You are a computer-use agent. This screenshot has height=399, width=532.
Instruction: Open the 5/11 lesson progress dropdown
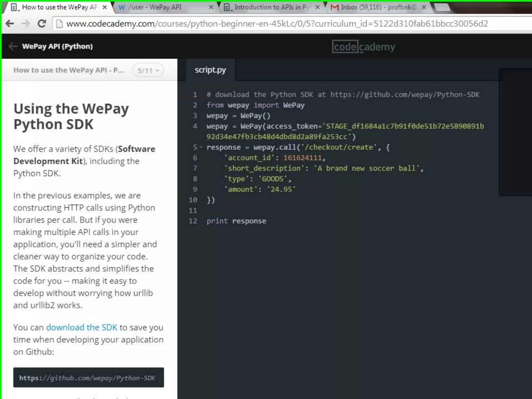(148, 70)
